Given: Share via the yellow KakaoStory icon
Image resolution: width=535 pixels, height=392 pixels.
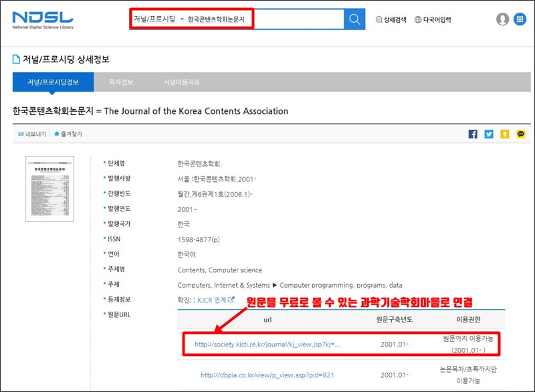Looking at the screenshot, I should (505, 134).
